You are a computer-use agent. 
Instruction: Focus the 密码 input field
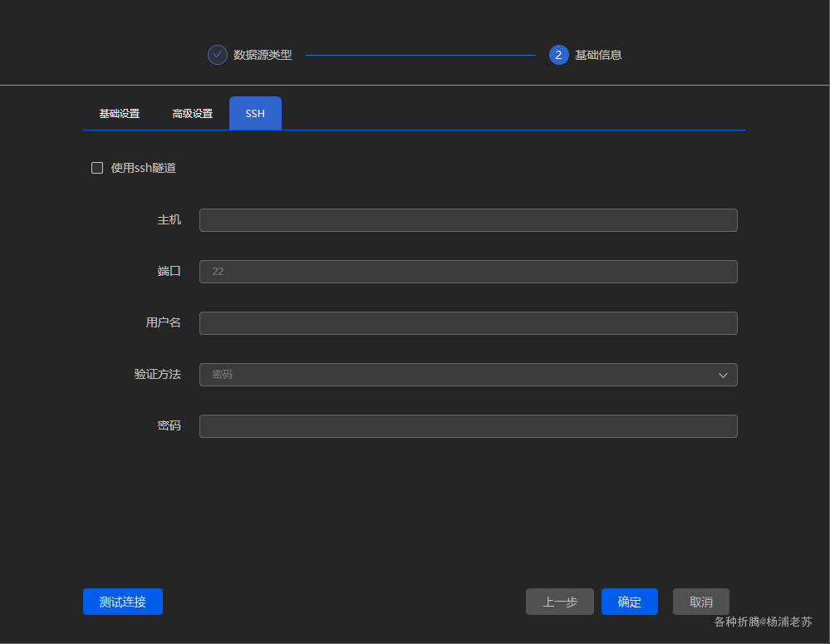point(468,426)
